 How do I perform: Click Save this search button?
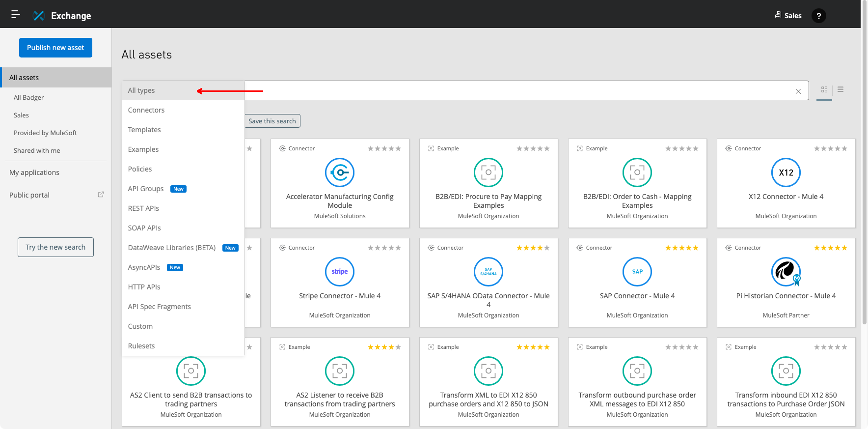(x=272, y=121)
